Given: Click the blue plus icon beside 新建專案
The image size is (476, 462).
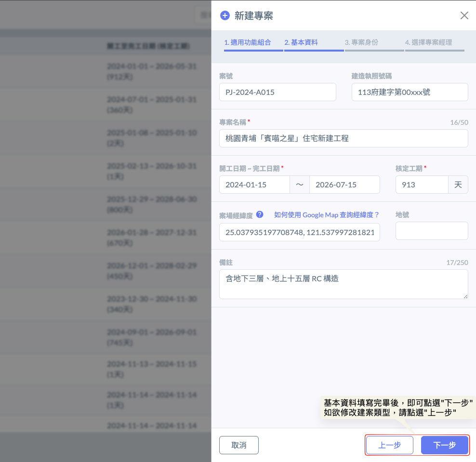Looking at the screenshot, I should 225,15.
